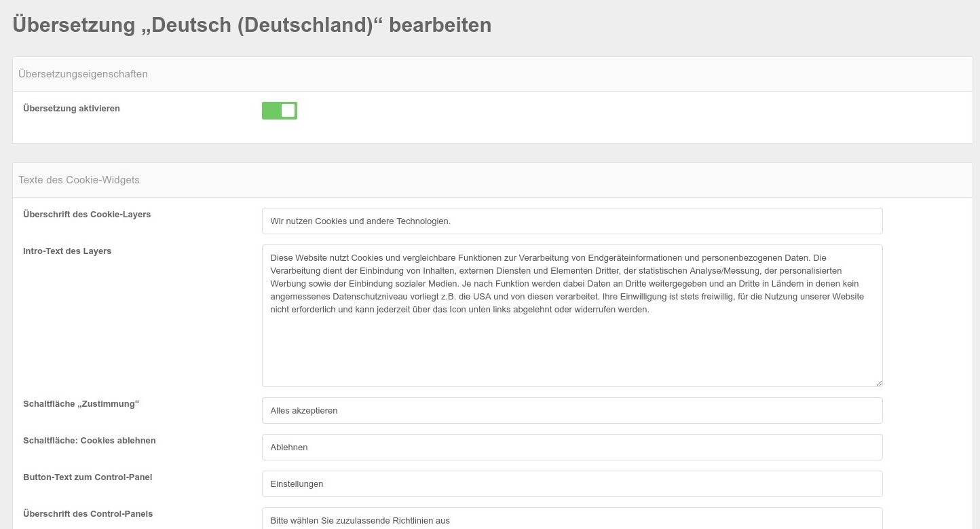Click the 'Schaltfläche: Cookies ablehnen' label
Image resolution: width=980 pixels, height=529 pixels.
(90, 441)
